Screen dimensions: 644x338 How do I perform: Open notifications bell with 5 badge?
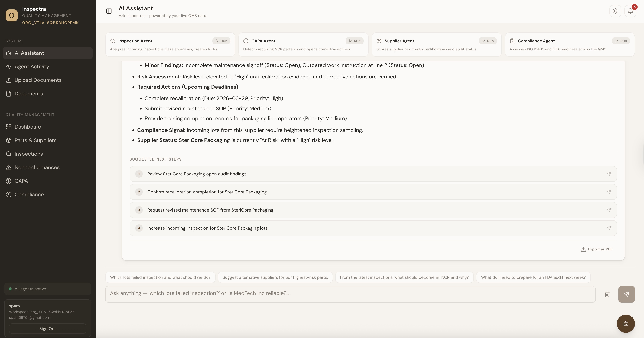click(630, 11)
